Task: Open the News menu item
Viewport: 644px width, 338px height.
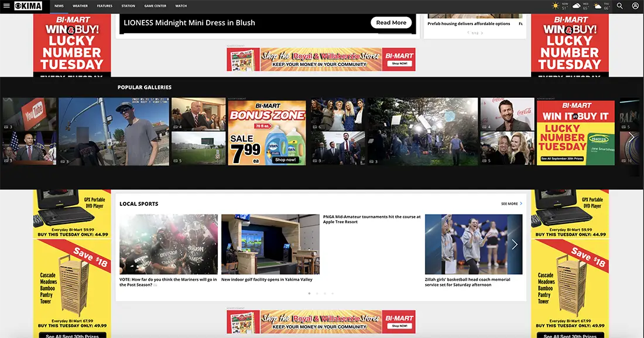Action: [x=59, y=6]
